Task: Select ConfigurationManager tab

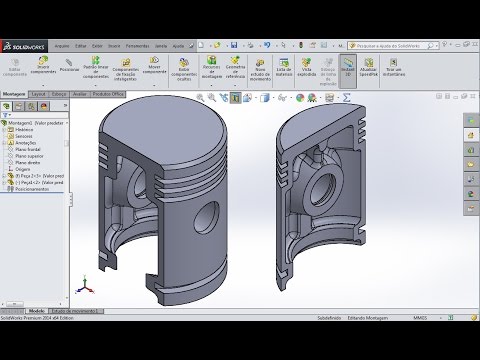Action: click(31, 106)
